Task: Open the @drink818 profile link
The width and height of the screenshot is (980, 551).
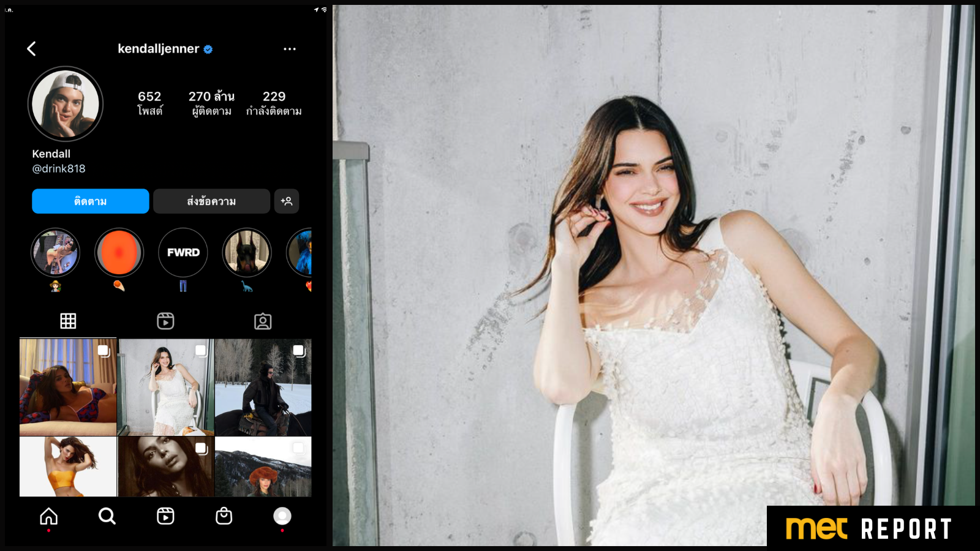Action: click(x=59, y=168)
